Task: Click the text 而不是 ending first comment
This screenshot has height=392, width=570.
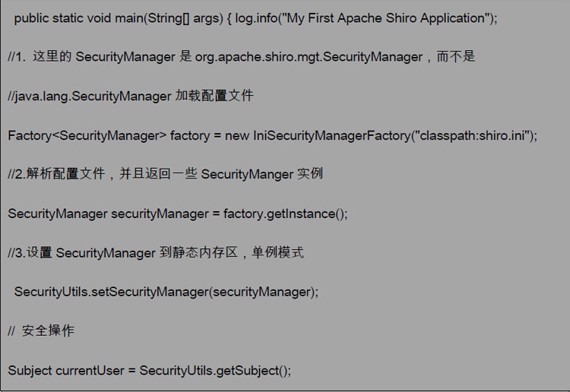Action: (455, 57)
